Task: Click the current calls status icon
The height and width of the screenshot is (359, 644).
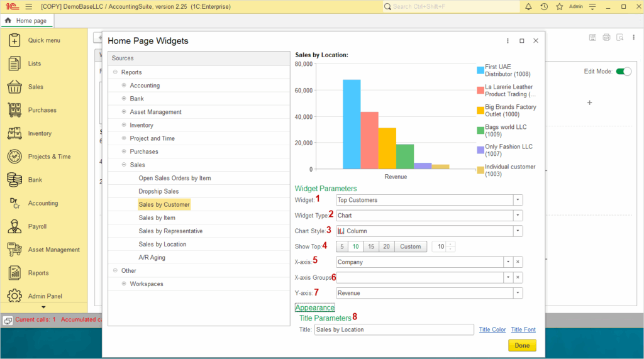Action: tap(8, 321)
